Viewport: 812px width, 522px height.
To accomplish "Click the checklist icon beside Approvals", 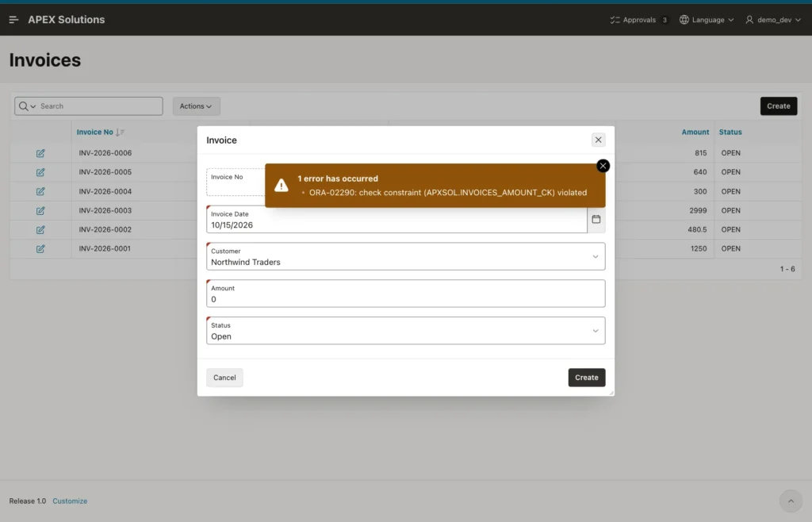I will click(x=615, y=20).
